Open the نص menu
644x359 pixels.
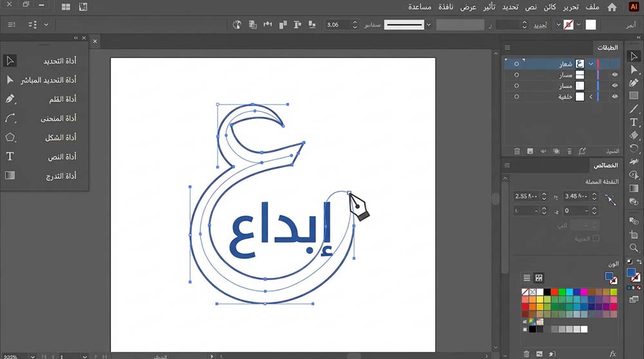531,7
